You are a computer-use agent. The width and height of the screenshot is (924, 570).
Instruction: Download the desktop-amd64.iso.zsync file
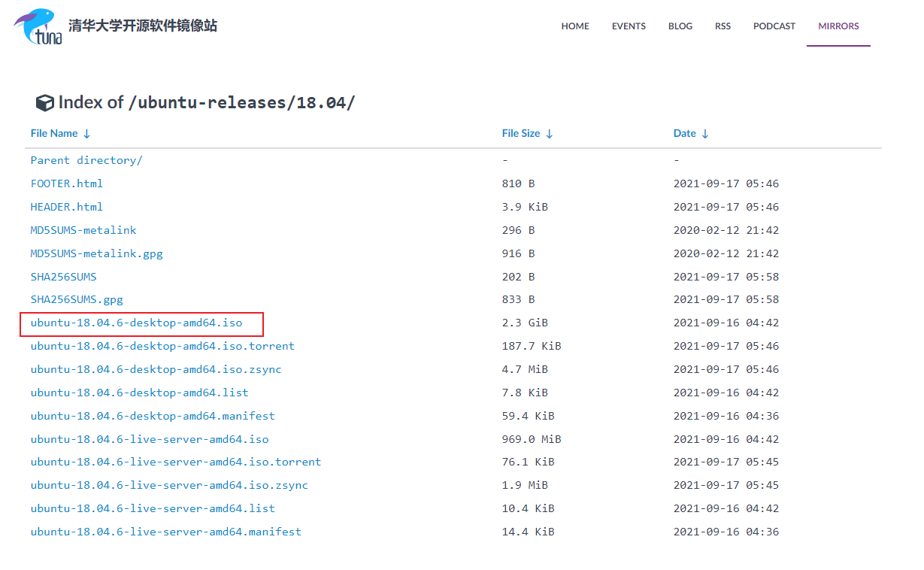[x=156, y=369]
